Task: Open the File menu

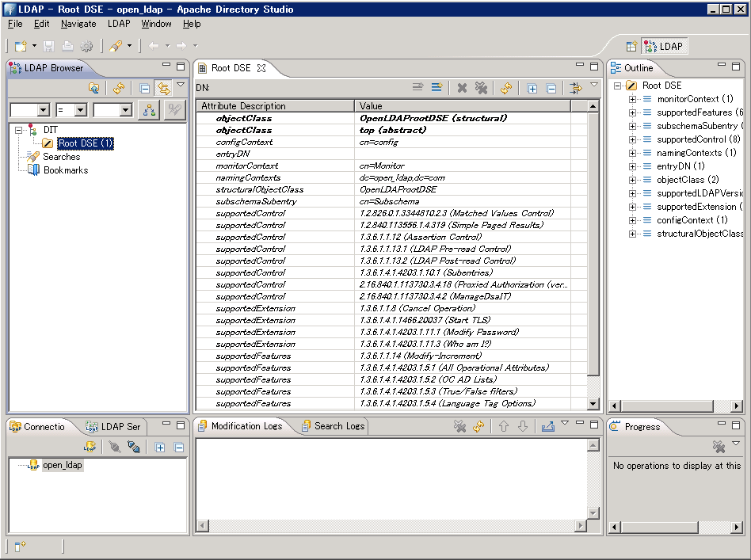Action: click(x=15, y=24)
